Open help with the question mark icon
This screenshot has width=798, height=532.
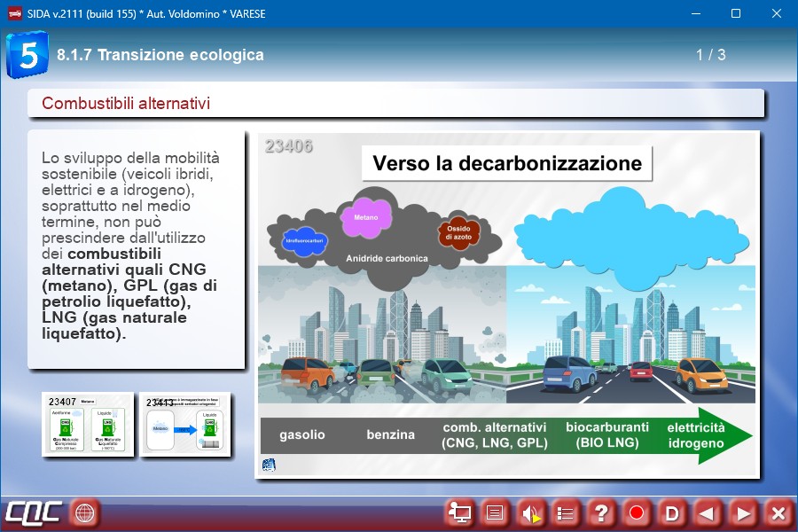tap(601, 512)
